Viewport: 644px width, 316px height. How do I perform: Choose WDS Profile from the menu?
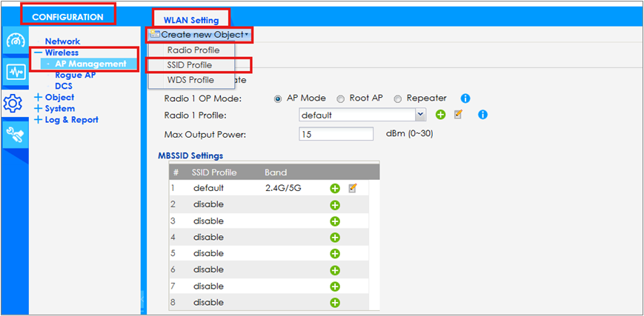(190, 80)
